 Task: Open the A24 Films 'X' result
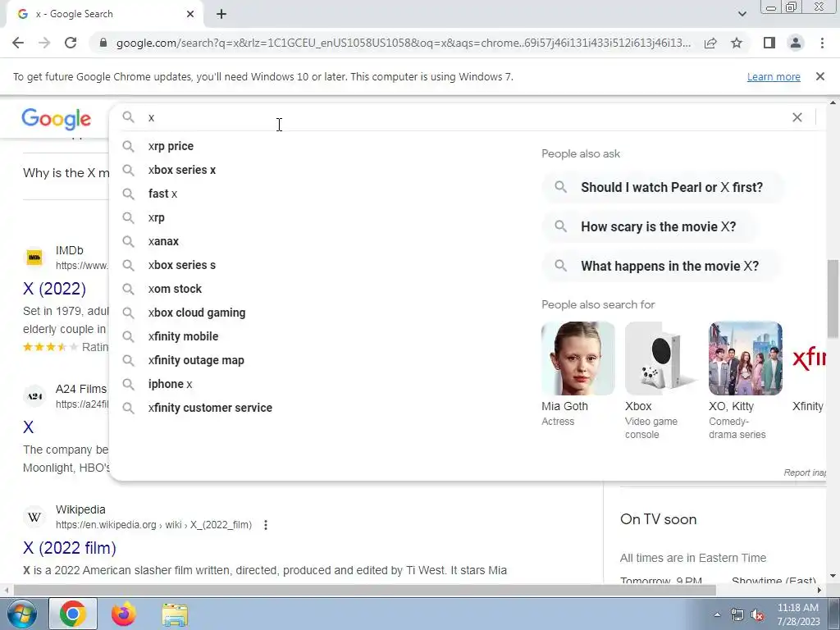(29, 427)
